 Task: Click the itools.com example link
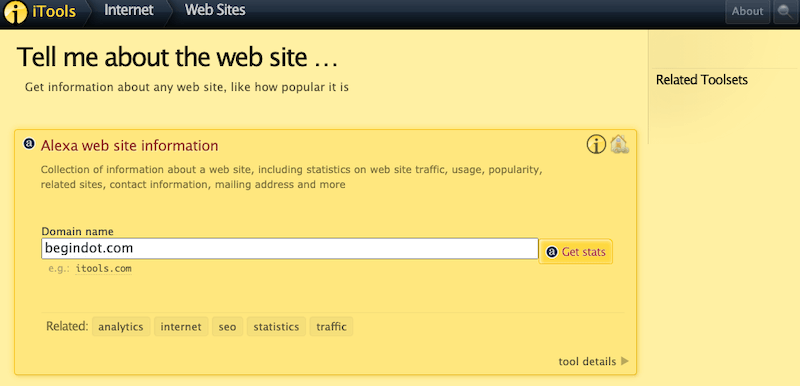click(104, 269)
